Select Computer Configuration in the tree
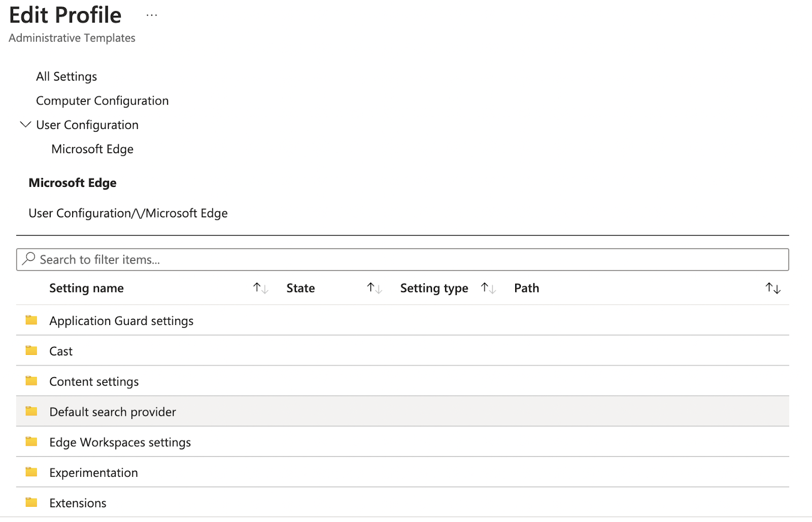 pyautogui.click(x=103, y=101)
